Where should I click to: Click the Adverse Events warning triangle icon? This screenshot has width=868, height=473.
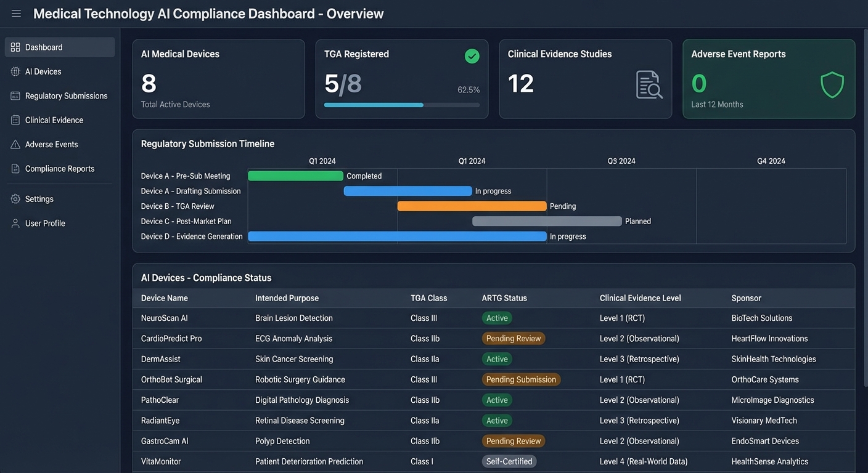pyautogui.click(x=14, y=144)
